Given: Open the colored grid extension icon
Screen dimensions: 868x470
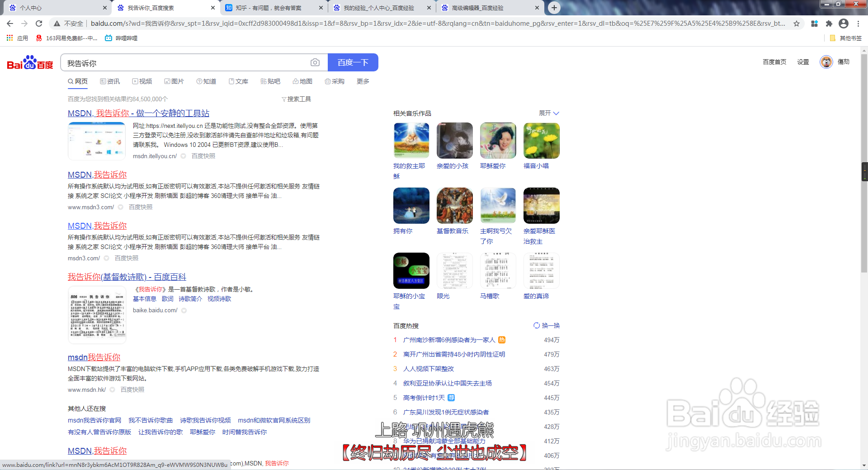Looking at the screenshot, I should pyautogui.click(x=815, y=23).
